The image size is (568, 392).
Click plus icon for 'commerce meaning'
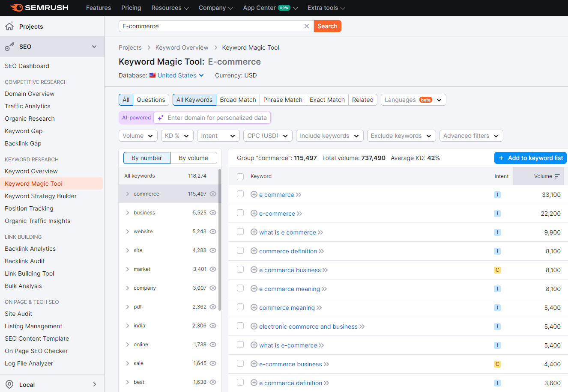[254, 308]
